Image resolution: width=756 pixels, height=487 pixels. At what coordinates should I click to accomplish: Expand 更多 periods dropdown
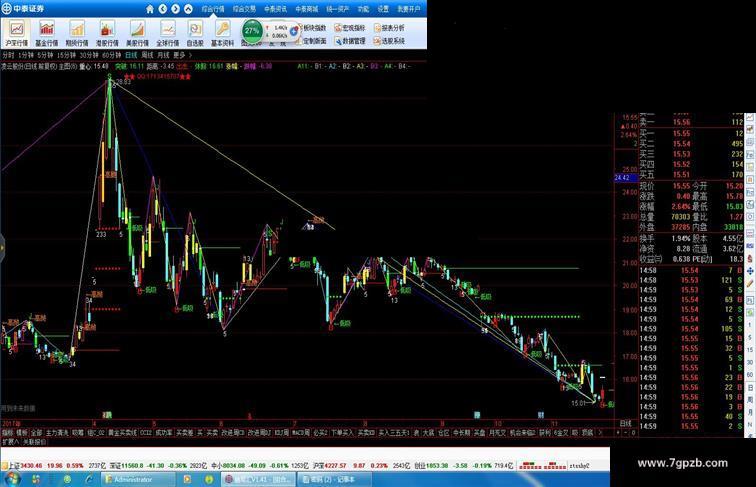182,55
